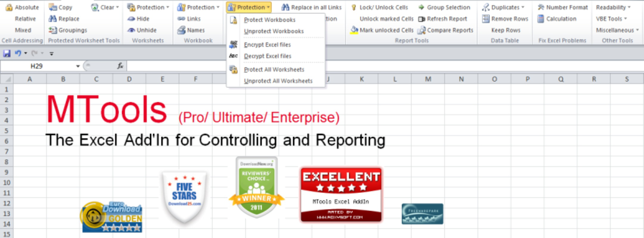Click the Reviewers' Choice Winner 2011 badge
Screen dimensions: 644x238
[x=257, y=187]
